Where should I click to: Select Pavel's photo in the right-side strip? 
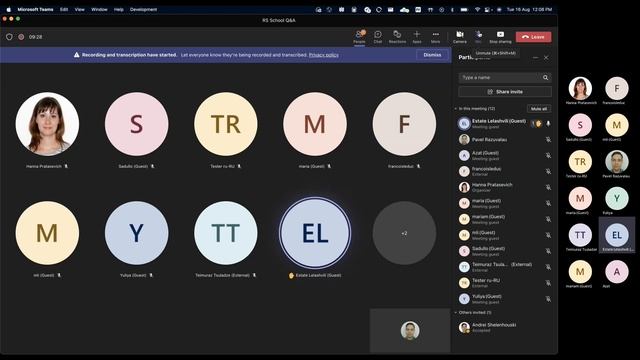tap(616, 162)
